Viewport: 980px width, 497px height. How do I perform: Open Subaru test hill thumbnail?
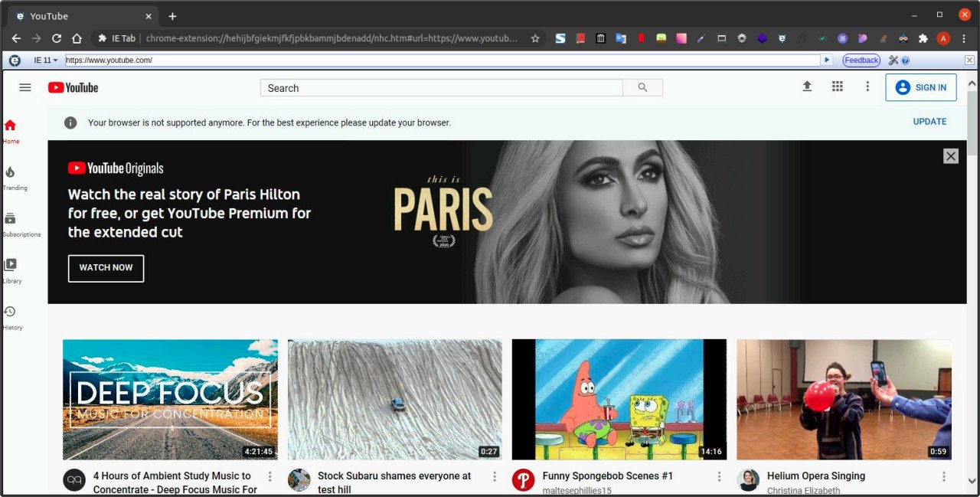[395, 400]
